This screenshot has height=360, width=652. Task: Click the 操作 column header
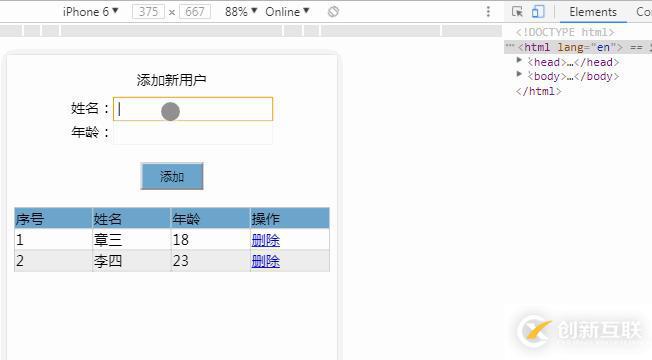pos(290,218)
